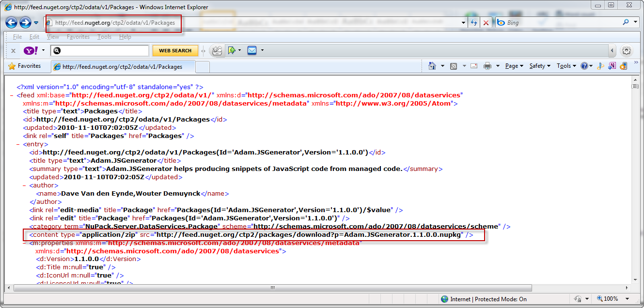The height and width of the screenshot is (308, 644).
Task: Open the Tools menu in menu bar
Action: (x=104, y=37)
